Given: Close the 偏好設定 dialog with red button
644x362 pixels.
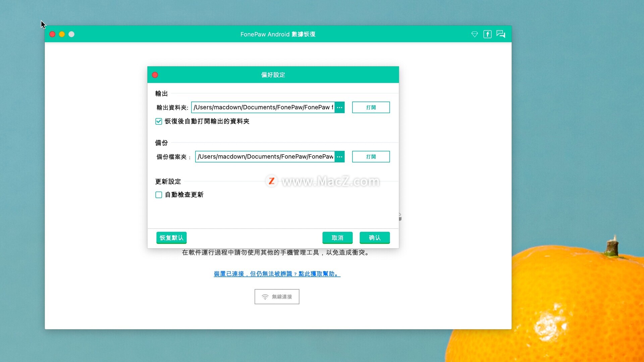Looking at the screenshot, I should coord(155,75).
